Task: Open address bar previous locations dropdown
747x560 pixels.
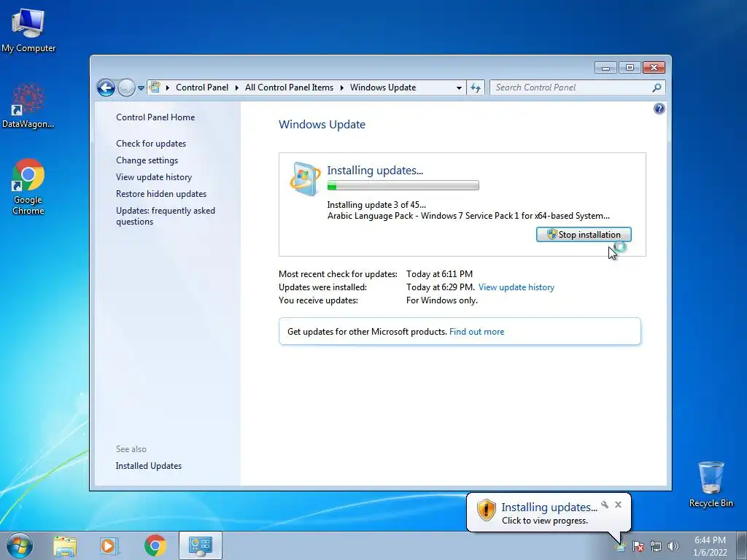Action: click(459, 87)
